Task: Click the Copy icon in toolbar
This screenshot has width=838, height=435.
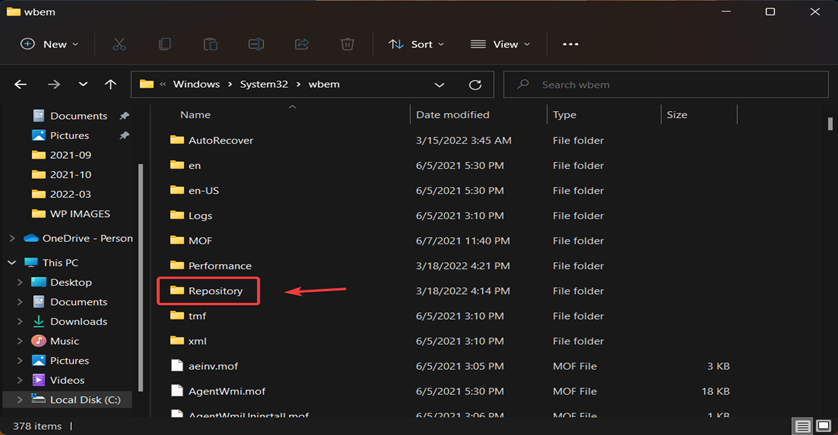Action: (165, 44)
